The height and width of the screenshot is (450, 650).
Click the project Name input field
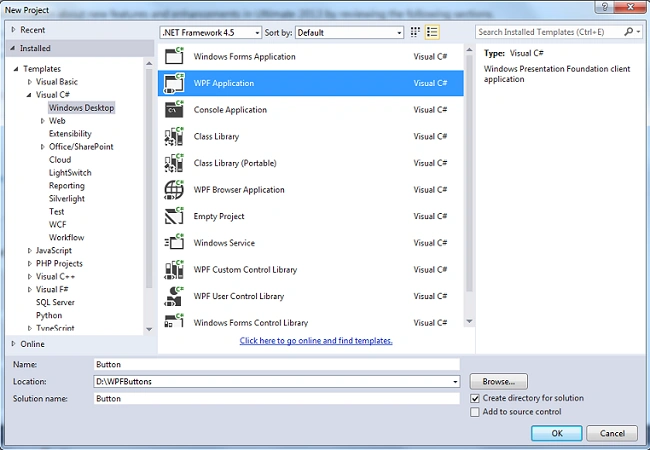click(276, 364)
